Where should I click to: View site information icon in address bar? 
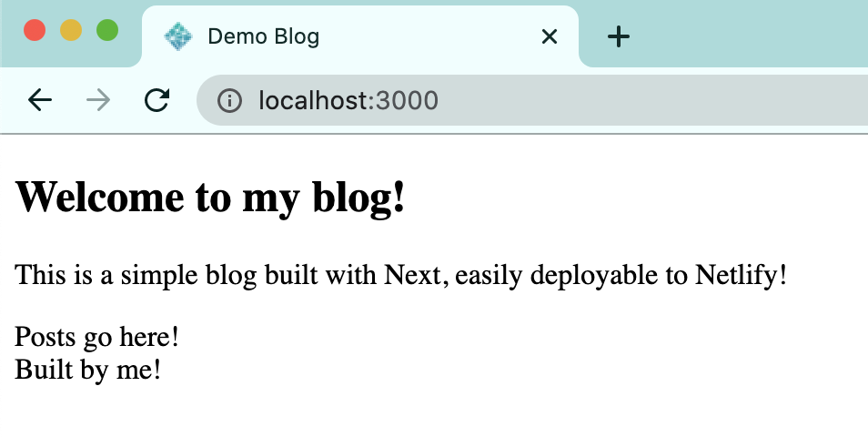click(229, 100)
